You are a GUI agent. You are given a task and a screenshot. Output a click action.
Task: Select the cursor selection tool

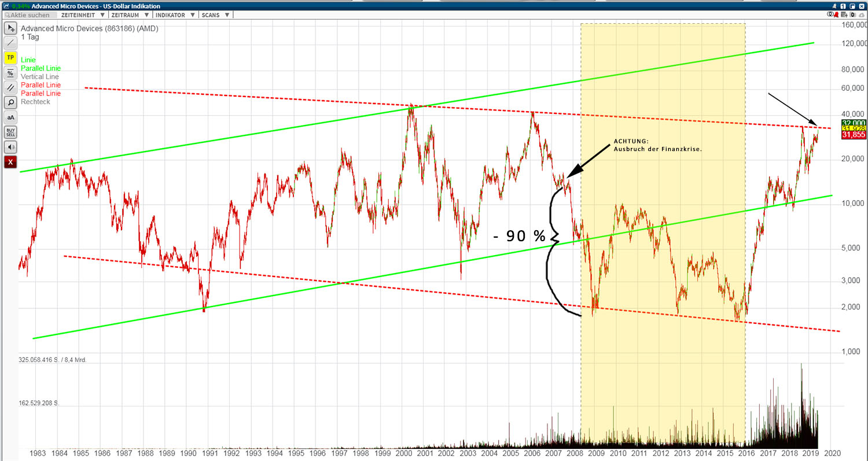10,28
